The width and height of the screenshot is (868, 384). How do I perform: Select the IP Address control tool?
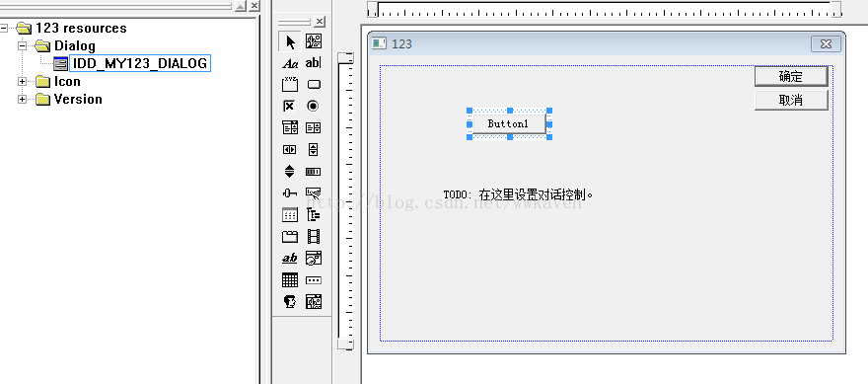[x=314, y=279]
